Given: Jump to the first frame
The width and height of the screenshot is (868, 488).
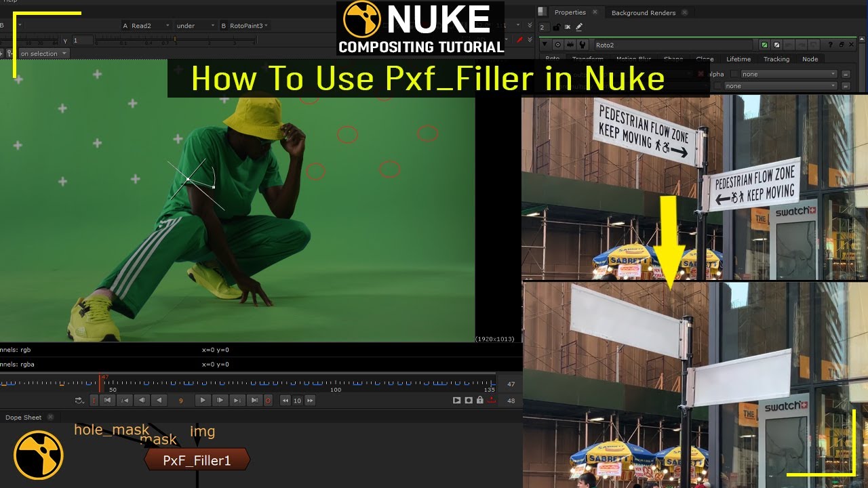Looking at the screenshot, I should pyautogui.click(x=107, y=401).
